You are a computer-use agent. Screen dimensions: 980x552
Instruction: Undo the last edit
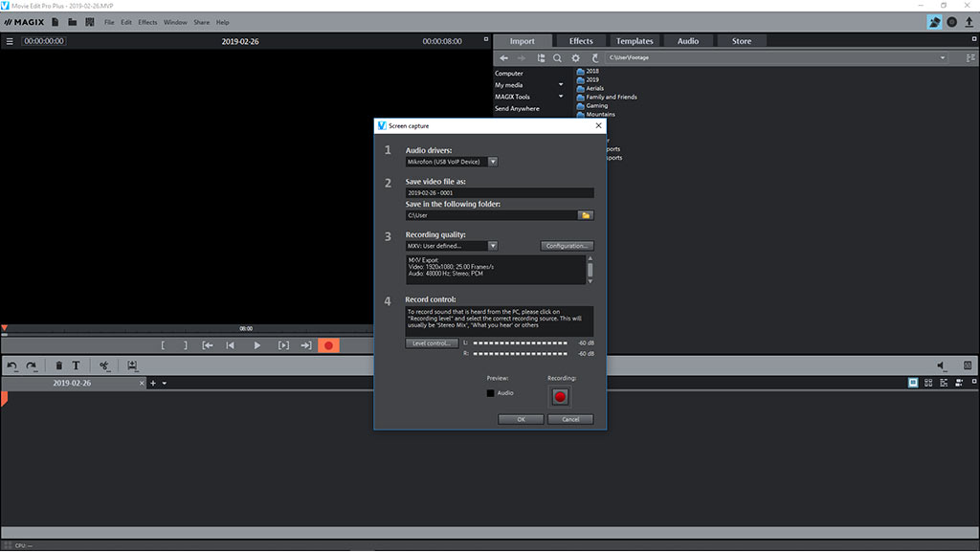[x=11, y=365]
